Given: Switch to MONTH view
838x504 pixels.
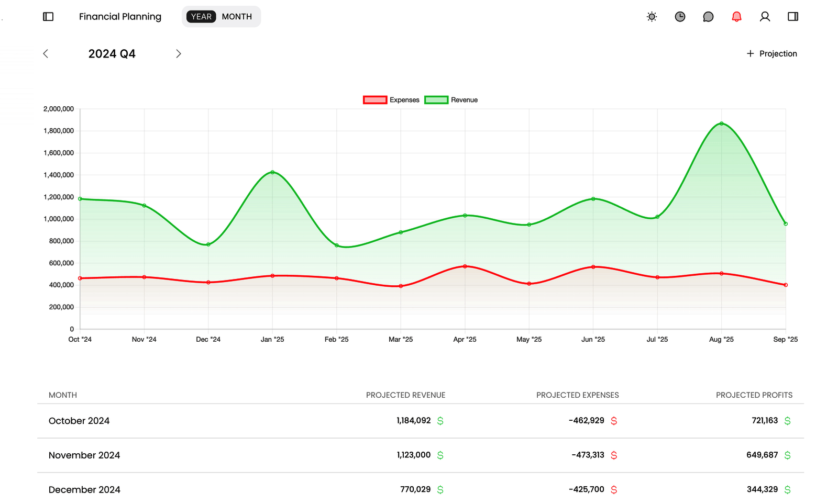Looking at the screenshot, I should coord(237,17).
